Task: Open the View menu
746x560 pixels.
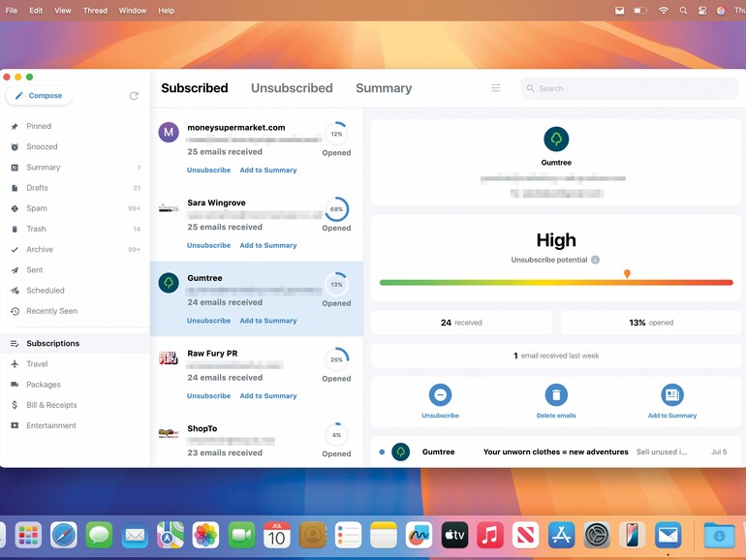Action: click(62, 11)
